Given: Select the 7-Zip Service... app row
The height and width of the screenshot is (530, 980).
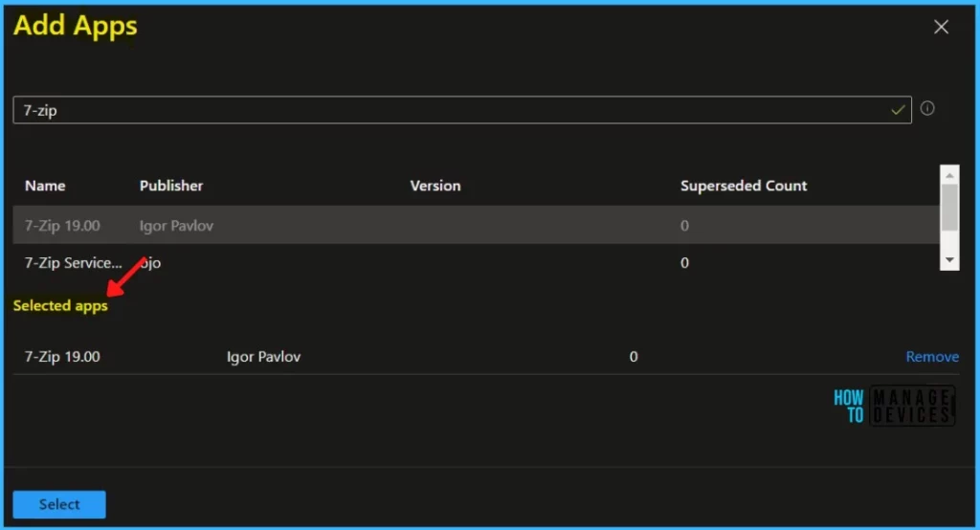Looking at the screenshot, I should pyautogui.click(x=476, y=262).
